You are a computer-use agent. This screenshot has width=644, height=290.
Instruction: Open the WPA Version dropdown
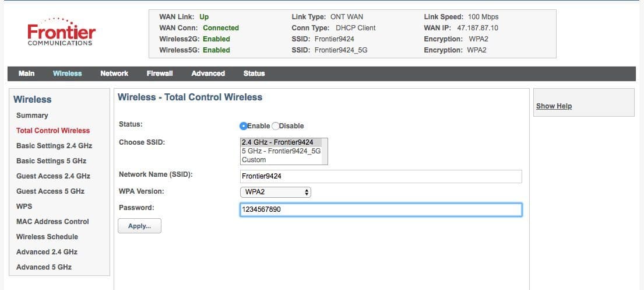pos(276,192)
